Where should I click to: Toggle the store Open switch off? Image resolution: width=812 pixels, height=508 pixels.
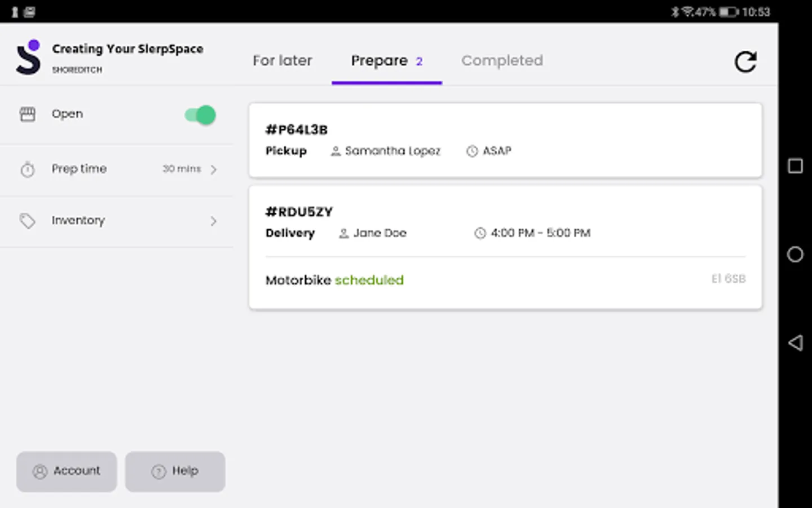[x=200, y=115]
